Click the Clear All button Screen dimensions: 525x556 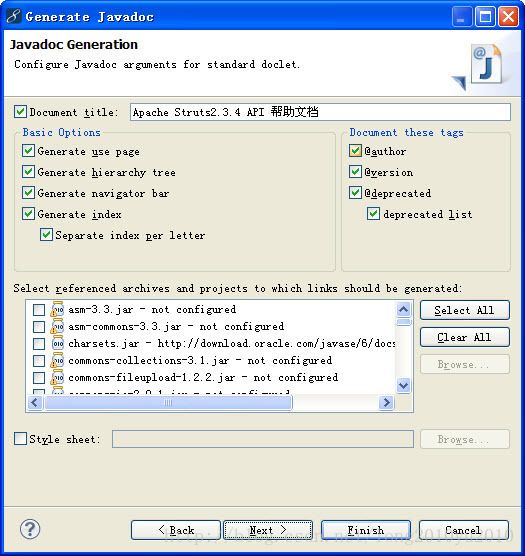coord(465,337)
